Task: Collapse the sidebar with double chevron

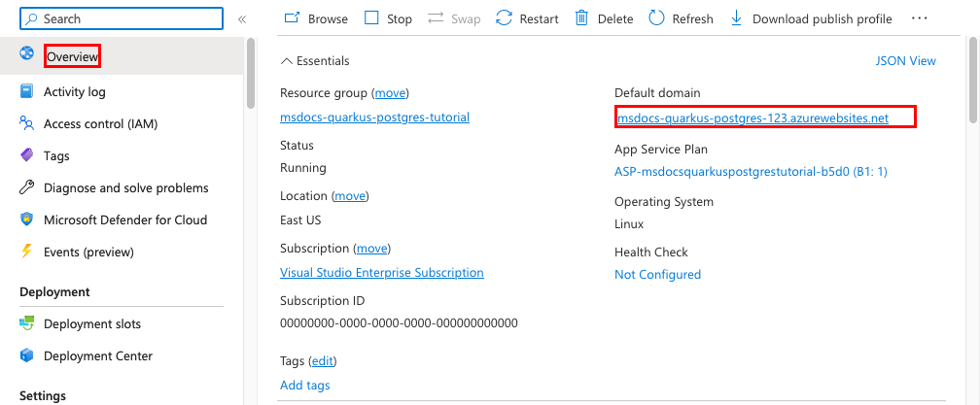Action: click(x=242, y=18)
